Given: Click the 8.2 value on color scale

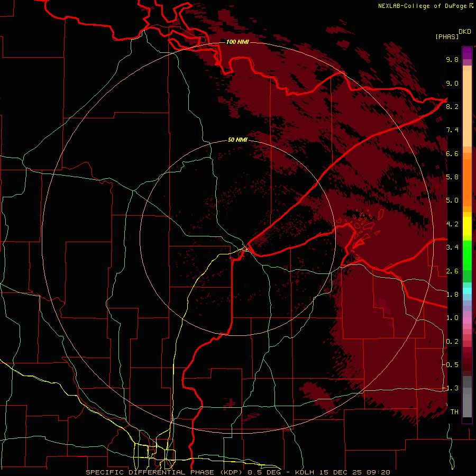Looking at the screenshot, I should [452, 106].
